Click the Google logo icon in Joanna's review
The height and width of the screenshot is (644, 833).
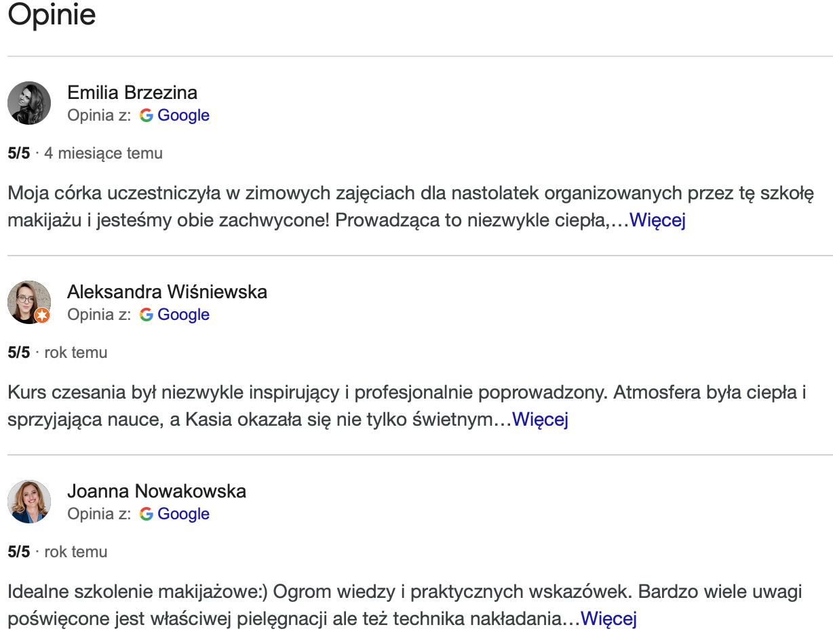[146, 514]
